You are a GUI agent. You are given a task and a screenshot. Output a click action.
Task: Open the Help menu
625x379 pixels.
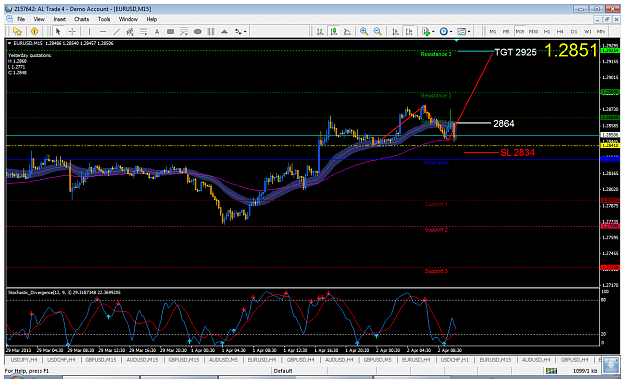(x=151, y=19)
